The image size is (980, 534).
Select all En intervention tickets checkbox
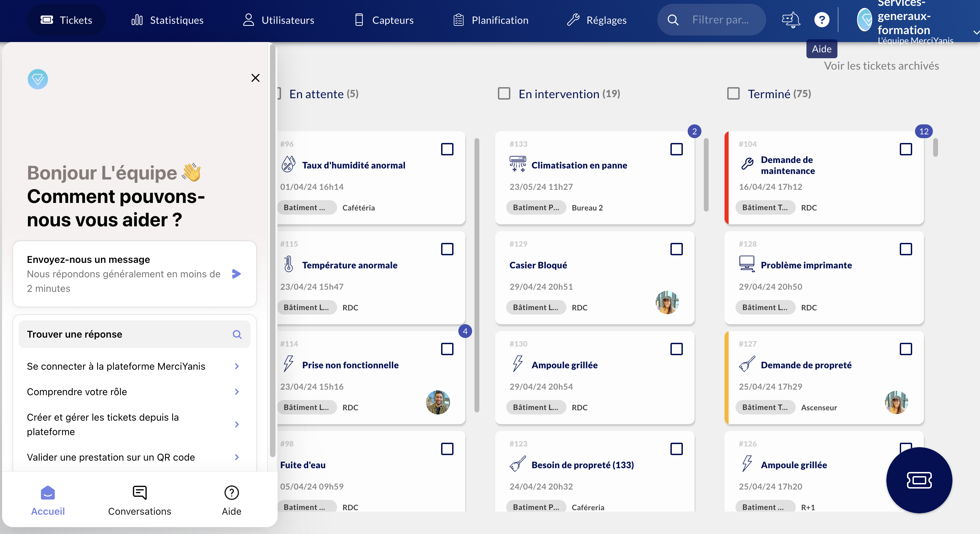pos(504,94)
